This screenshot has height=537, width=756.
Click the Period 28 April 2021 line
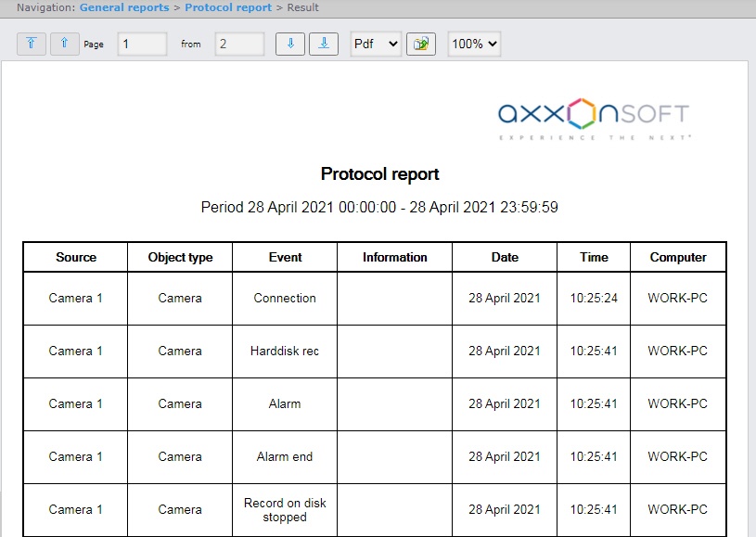coord(379,207)
